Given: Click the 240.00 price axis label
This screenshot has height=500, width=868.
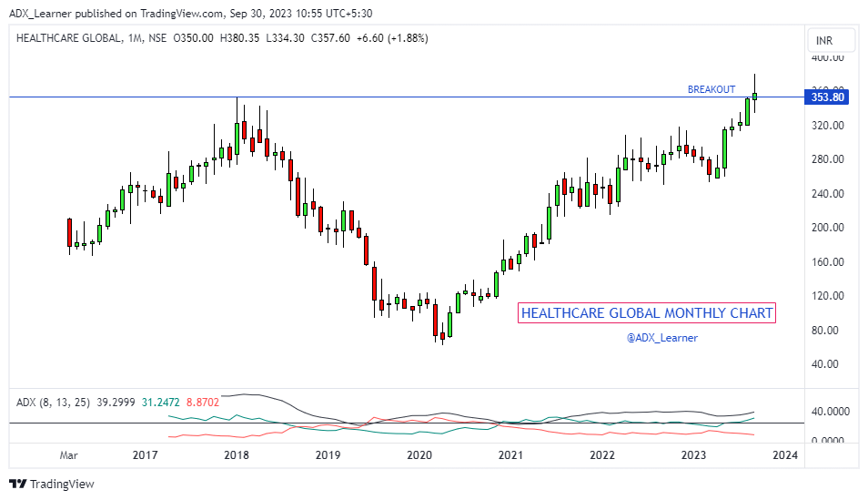Looking at the screenshot, I should (x=828, y=194).
